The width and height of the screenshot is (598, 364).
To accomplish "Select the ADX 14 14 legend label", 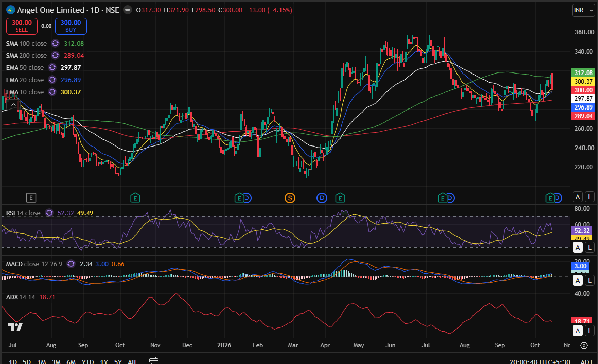I will pyautogui.click(x=21, y=297).
